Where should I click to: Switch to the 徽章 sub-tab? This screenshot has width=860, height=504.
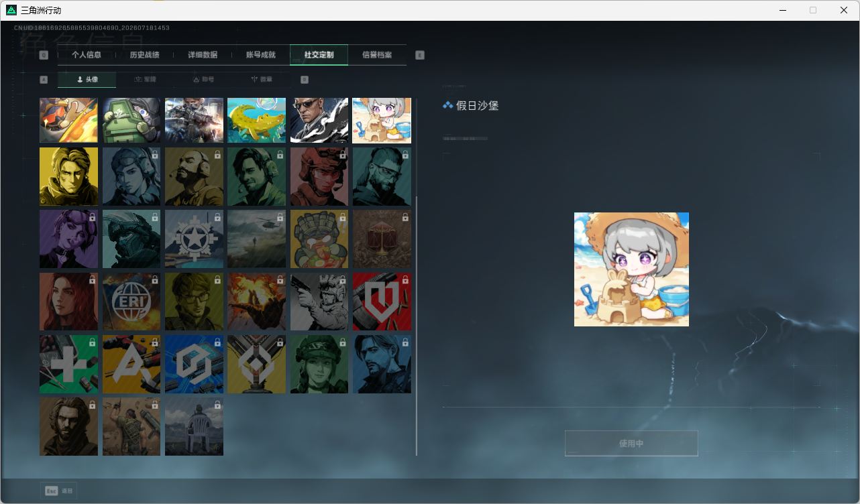[262, 80]
